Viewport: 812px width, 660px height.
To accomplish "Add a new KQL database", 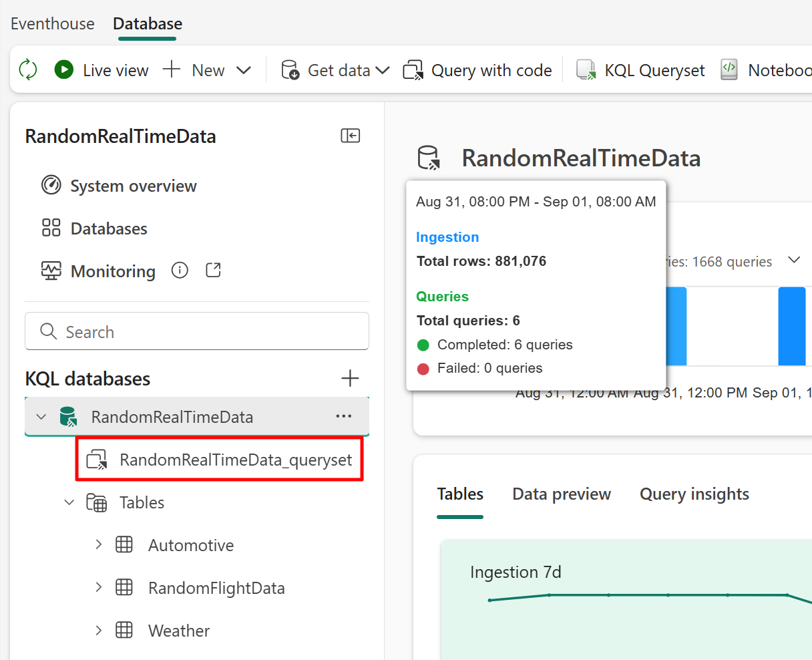I will [350, 378].
